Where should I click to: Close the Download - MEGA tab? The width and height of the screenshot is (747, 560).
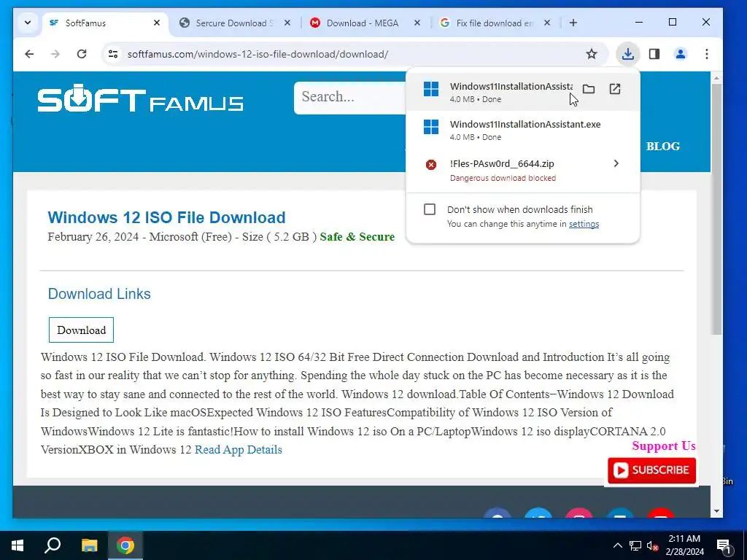(417, 23)
